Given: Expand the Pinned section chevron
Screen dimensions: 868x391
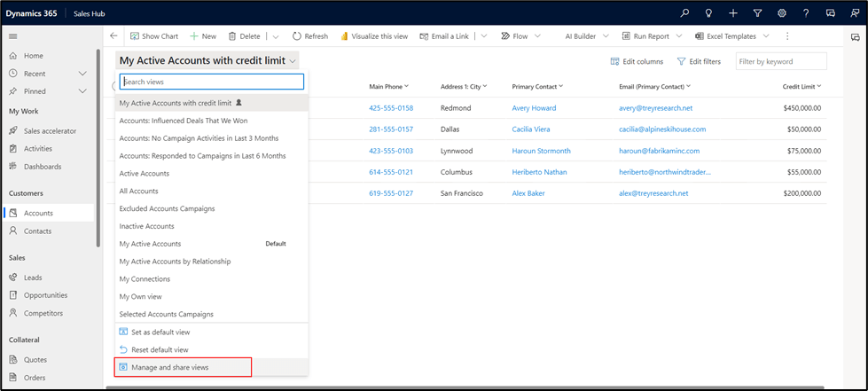Looking at the screenshot, I should coord(82,91).
